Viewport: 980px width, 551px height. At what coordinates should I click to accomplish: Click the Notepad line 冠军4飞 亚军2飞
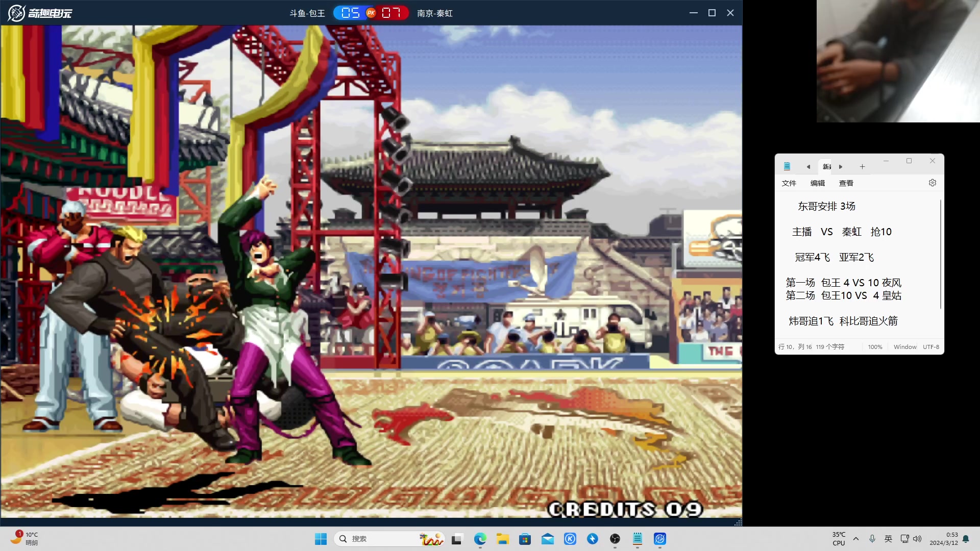click(834, 257)
